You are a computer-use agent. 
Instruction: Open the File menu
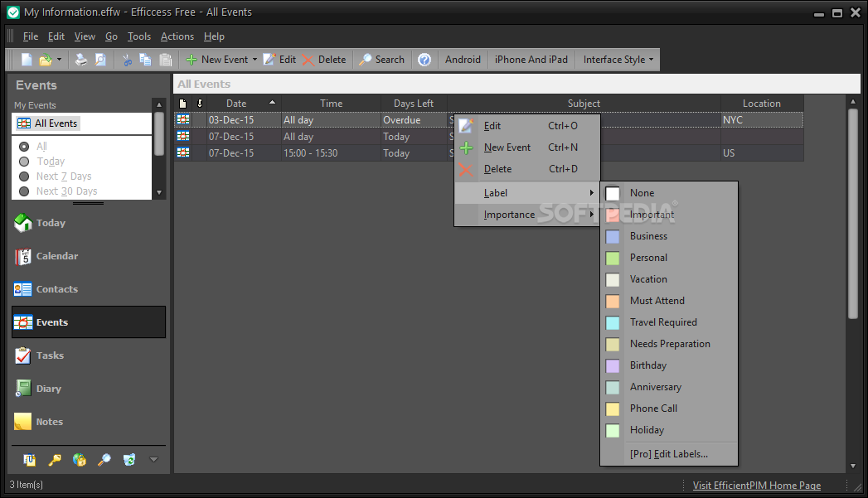[x=31, y=36]
